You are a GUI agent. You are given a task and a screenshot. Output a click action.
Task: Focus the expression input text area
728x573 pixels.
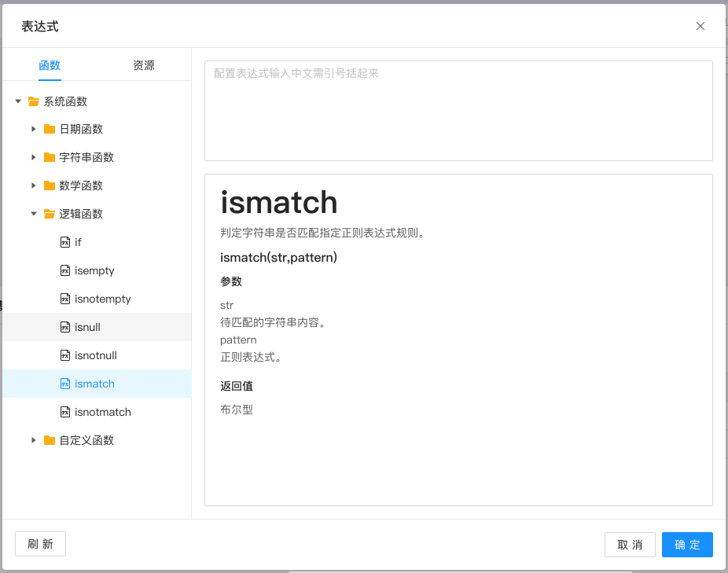click(x=458, y=111)
